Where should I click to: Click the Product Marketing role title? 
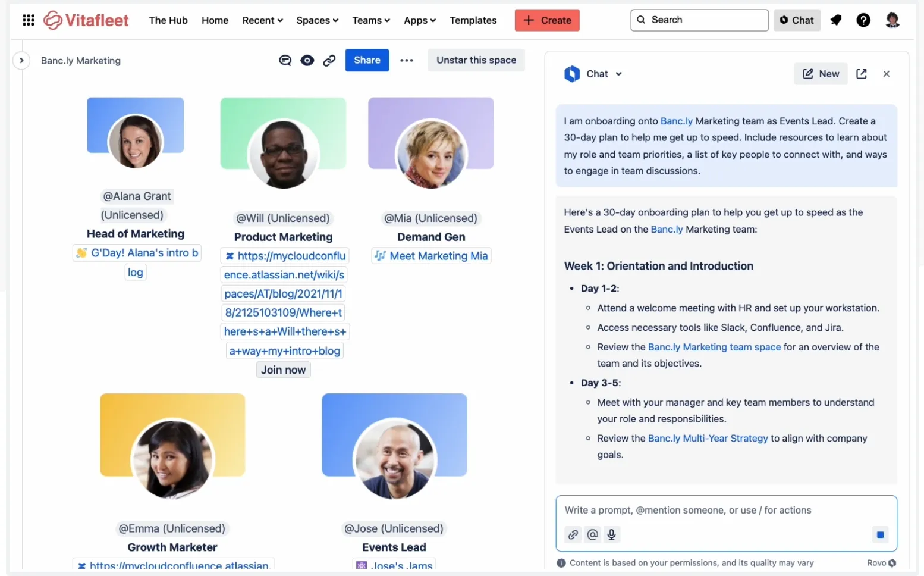(283, 237)
